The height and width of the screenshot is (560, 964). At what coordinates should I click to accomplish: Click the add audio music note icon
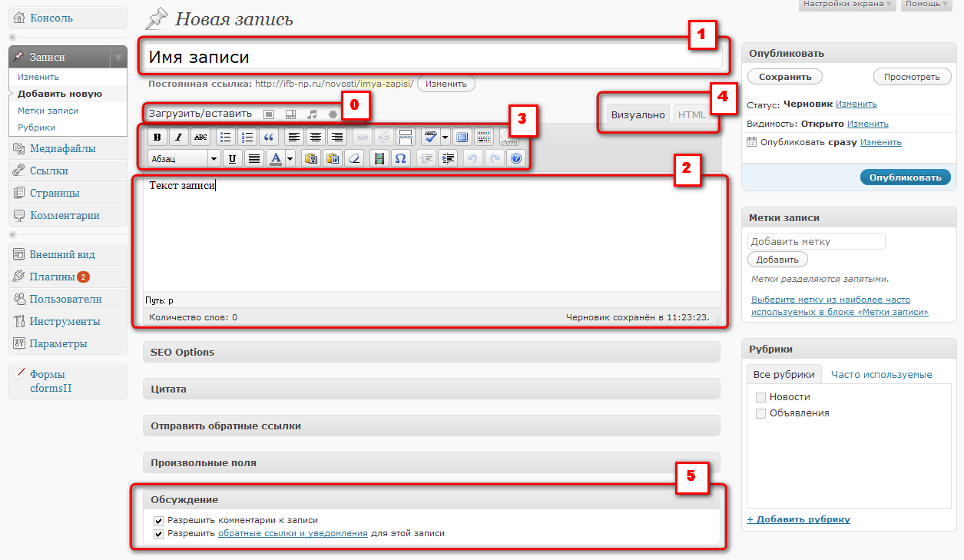point(312,114)
